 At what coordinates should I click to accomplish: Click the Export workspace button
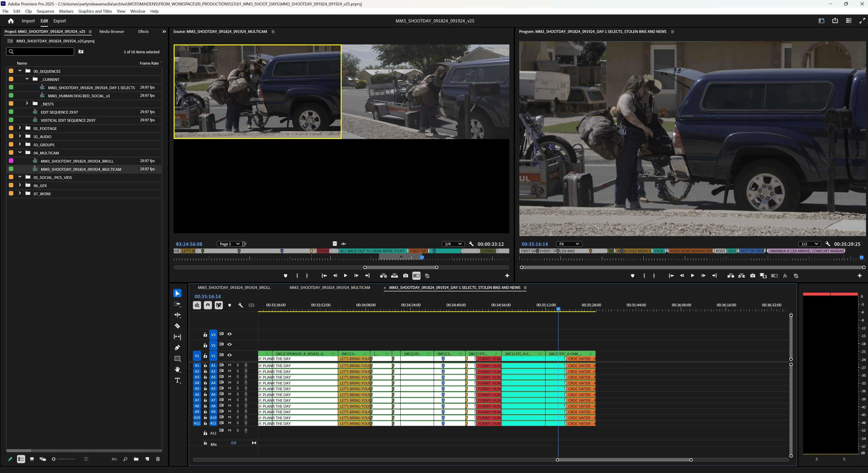(60, 21)
